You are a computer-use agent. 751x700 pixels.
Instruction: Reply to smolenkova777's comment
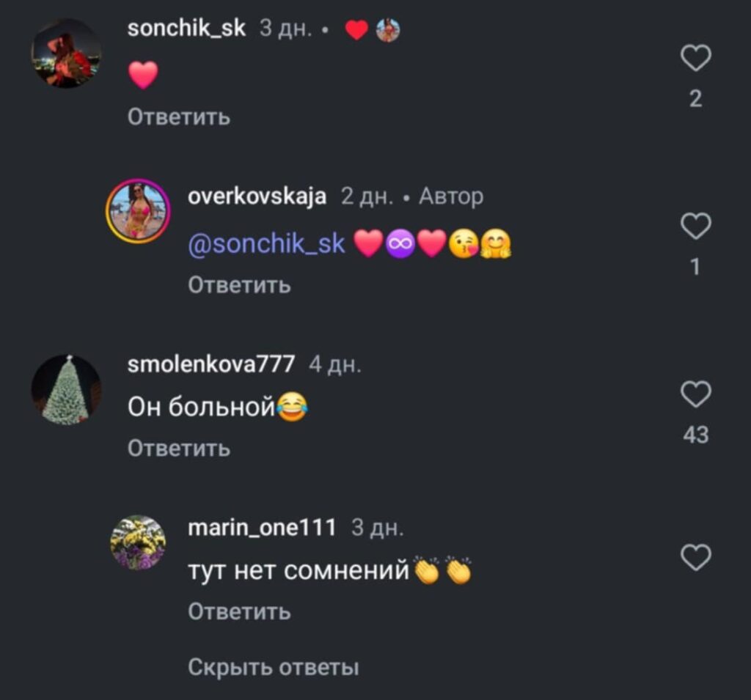tap(179, 448)
